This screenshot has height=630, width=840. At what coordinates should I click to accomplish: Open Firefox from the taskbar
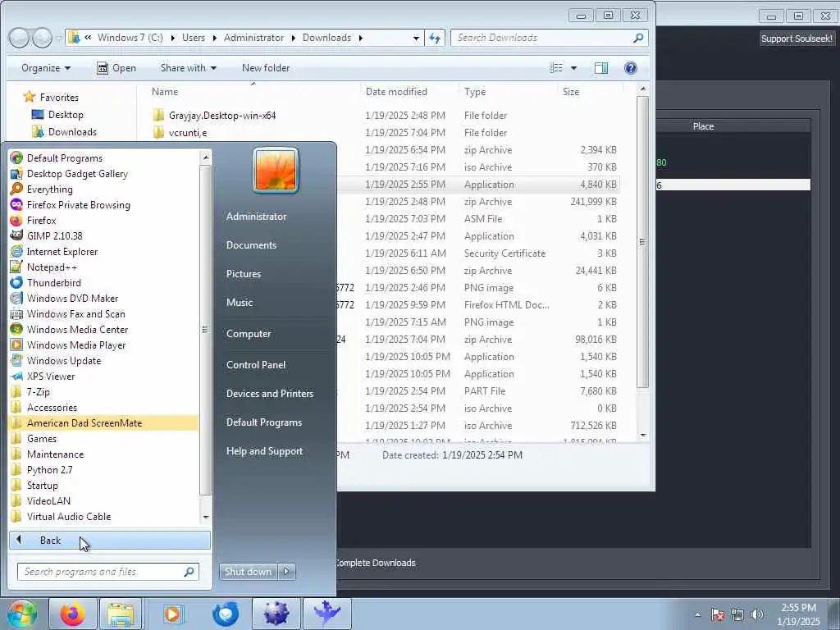point(73,614)
